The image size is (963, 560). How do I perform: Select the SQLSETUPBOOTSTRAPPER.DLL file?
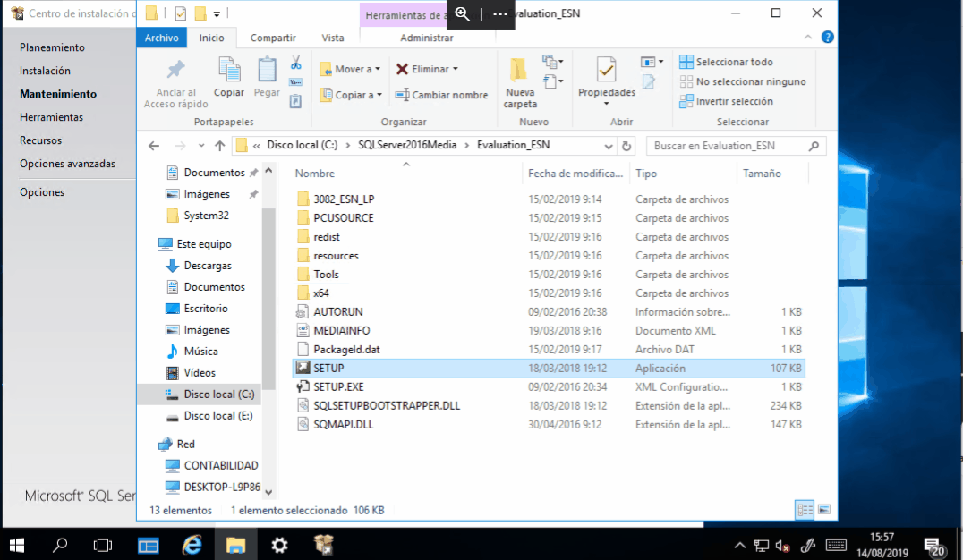tap(387, 405)
